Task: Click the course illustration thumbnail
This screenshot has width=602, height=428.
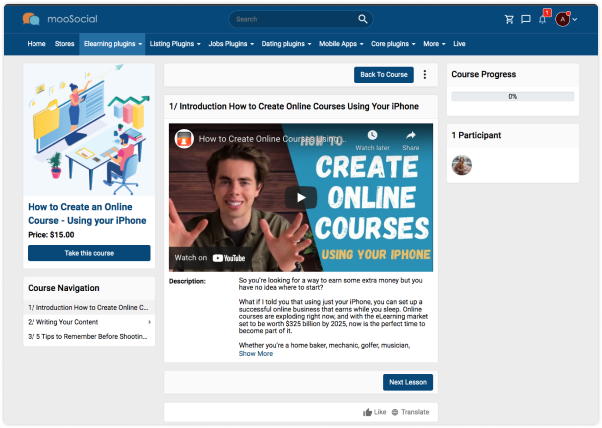Action: [89, 129]
